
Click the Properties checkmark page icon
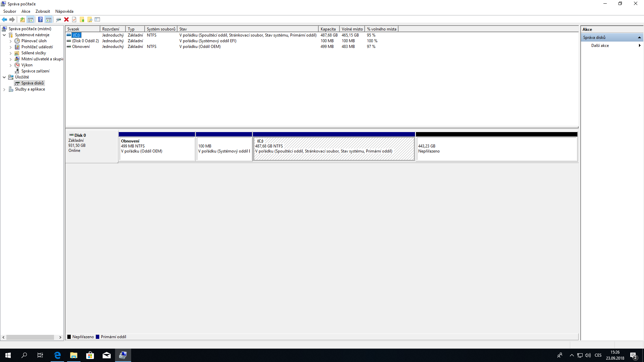pyautogui.click(x=74, y=19)
